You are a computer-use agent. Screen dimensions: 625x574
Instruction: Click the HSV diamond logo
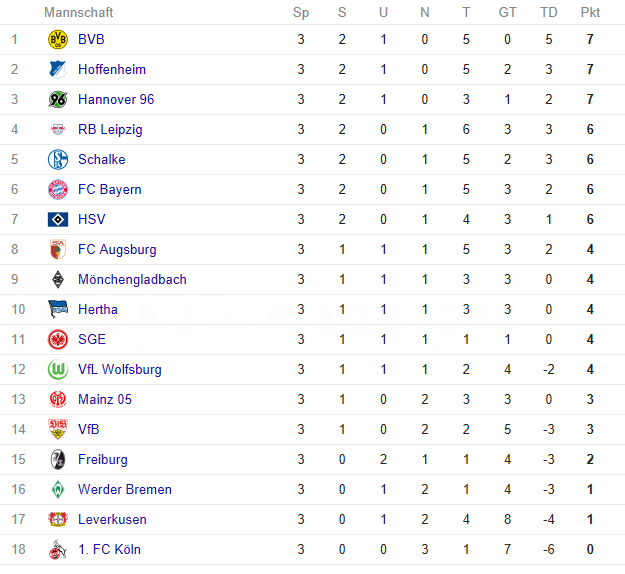[x=58, y=219]
